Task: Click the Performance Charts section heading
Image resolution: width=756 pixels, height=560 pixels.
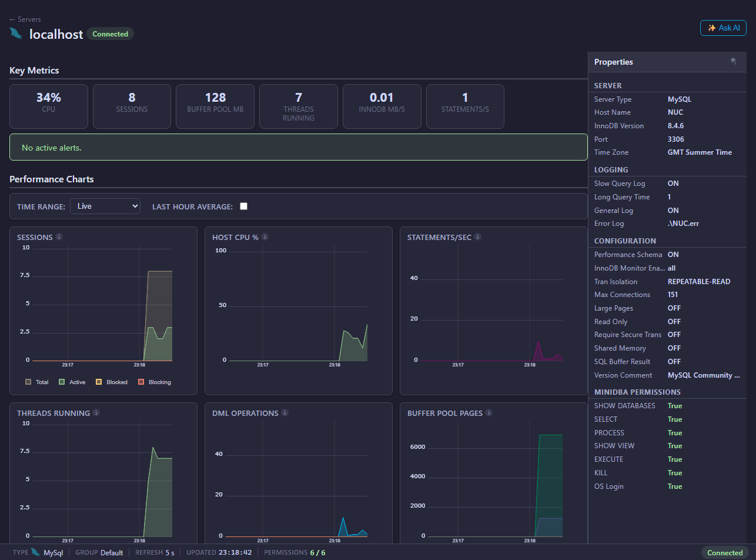Action: point(52,179)
